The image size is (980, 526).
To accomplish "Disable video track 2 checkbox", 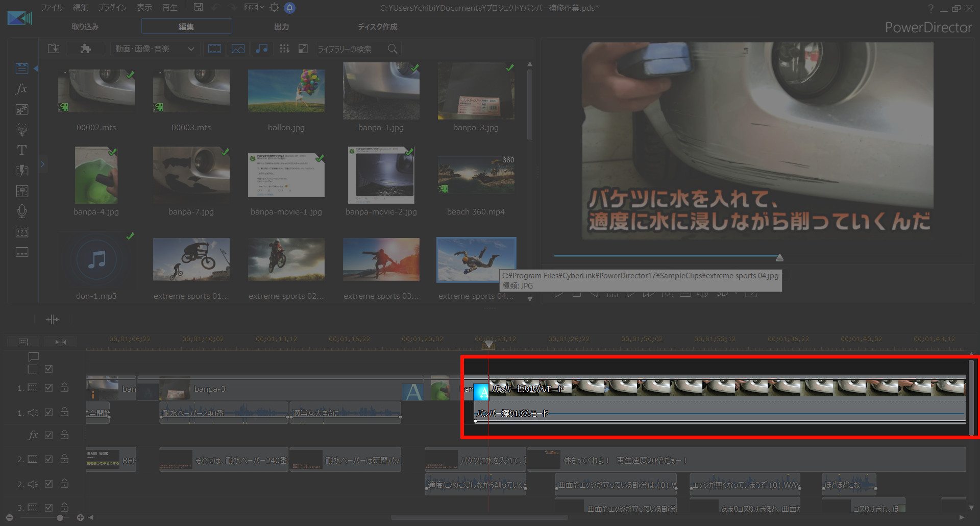I will pyautogui.click(x=49, y=459).
